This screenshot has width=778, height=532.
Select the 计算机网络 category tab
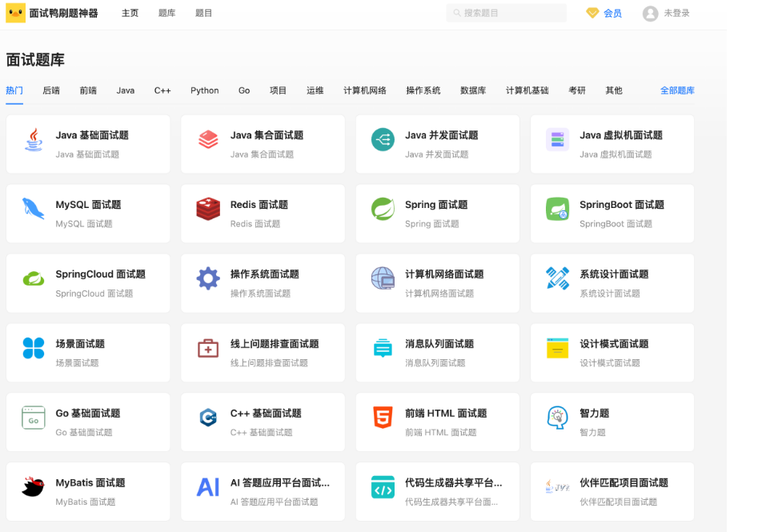[365, 90]
